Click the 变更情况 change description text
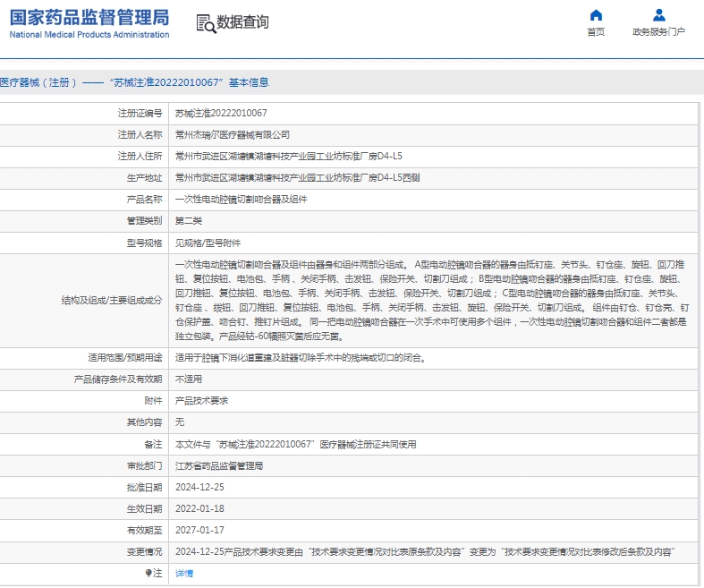 [x=423, y=552]
